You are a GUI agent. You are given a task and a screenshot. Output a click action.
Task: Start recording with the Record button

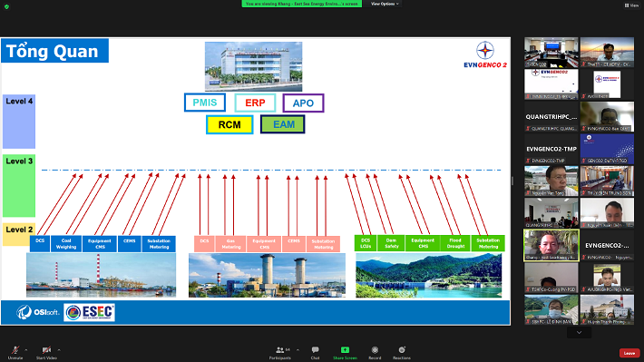(375, 353)
